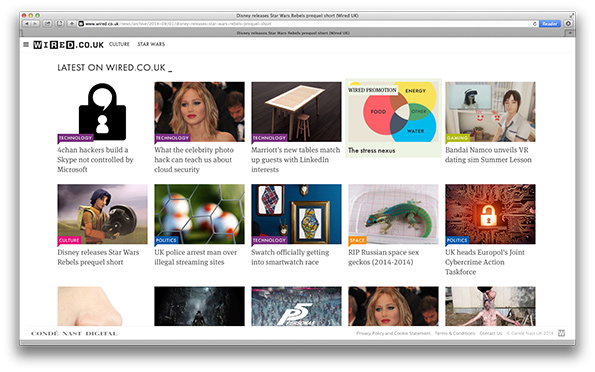This screenshot has width=595, height=372.
Task: Click the page icon button beside share
Action: click(x=60, y=24)
